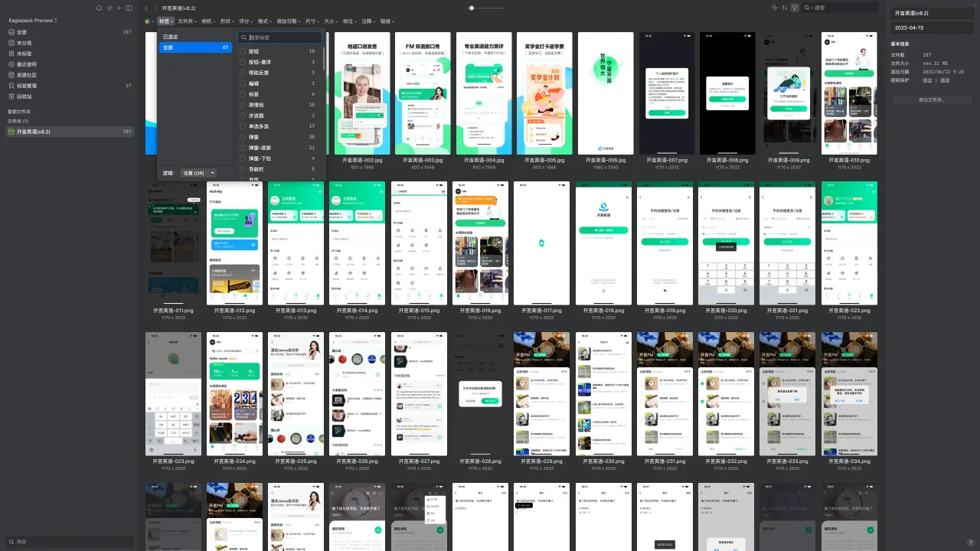Click the 导出文件夹 export button
This screenshot has width=980, height=551.
point(932,100)
